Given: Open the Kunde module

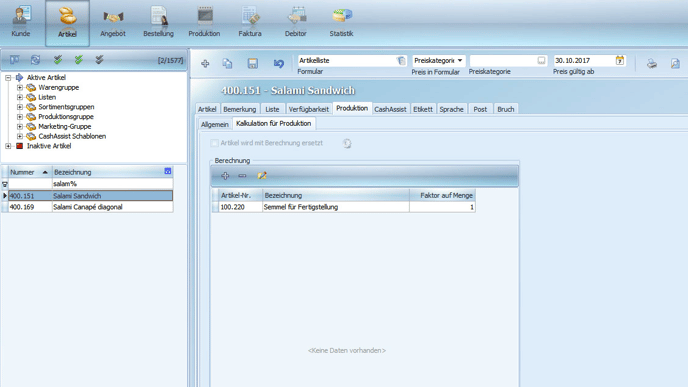Looking at the screenshot, I should pyautogui.click(x=21, y=22).
